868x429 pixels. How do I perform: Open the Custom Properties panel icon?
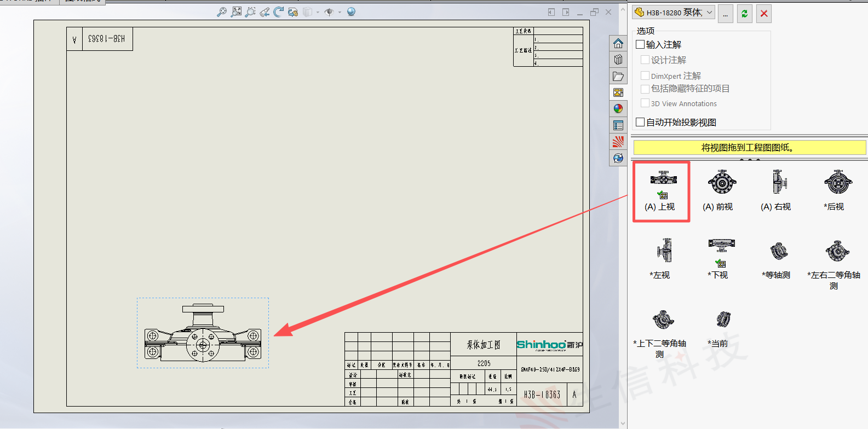[618, 125]
